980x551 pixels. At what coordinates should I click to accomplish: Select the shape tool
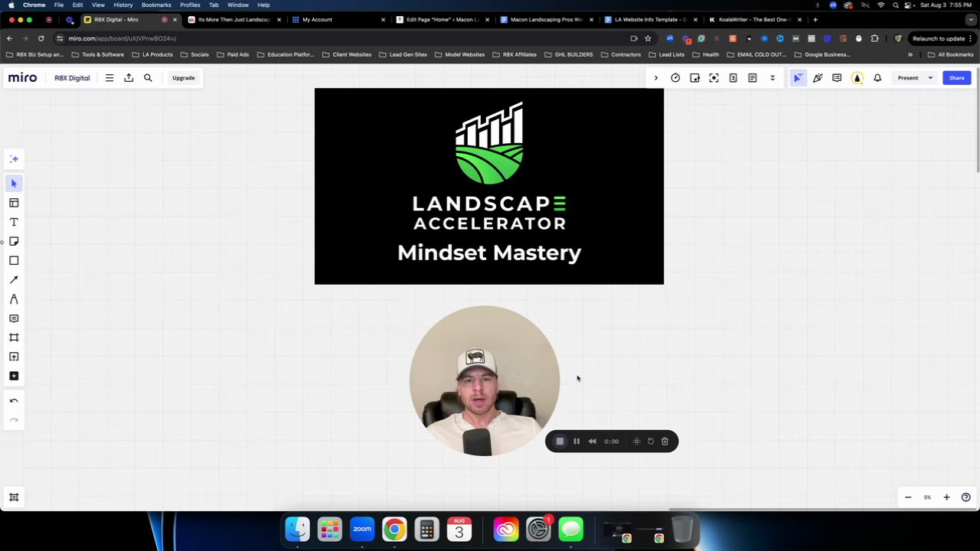pyautogui.click(x=13, y=260)
